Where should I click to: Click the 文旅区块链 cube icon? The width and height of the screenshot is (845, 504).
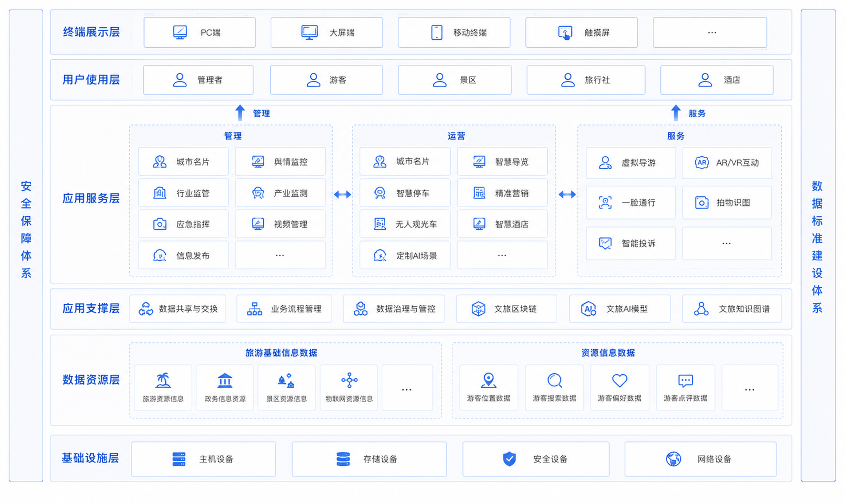(x=478, y=309)
